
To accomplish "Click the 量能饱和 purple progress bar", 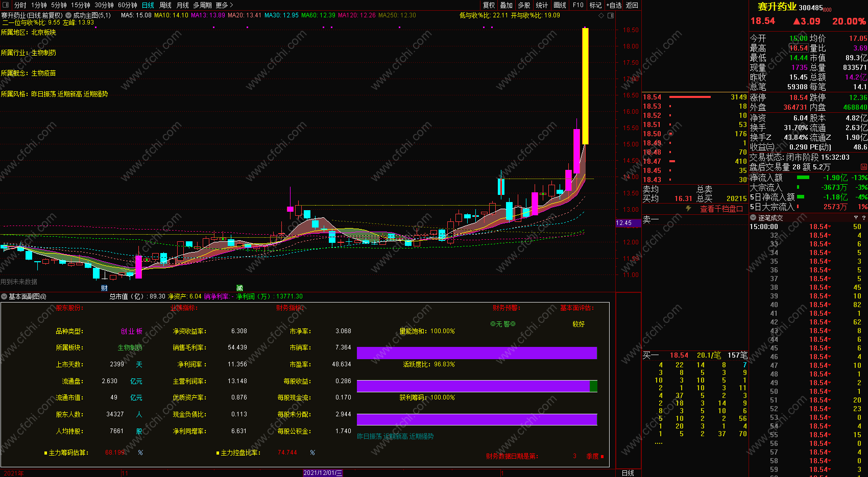I will (477, 353).
